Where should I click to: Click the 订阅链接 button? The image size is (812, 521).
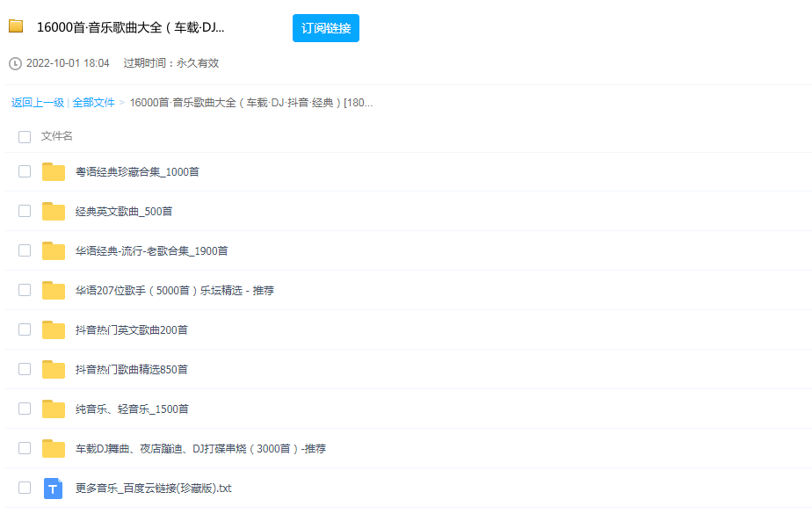pyautogui.click(x=326, y=28)
